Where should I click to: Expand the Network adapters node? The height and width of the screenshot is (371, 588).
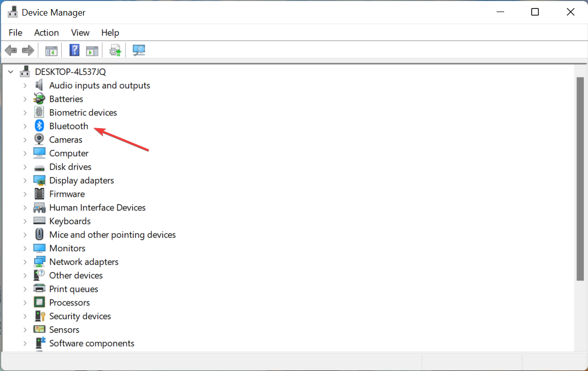pos(25,262)
